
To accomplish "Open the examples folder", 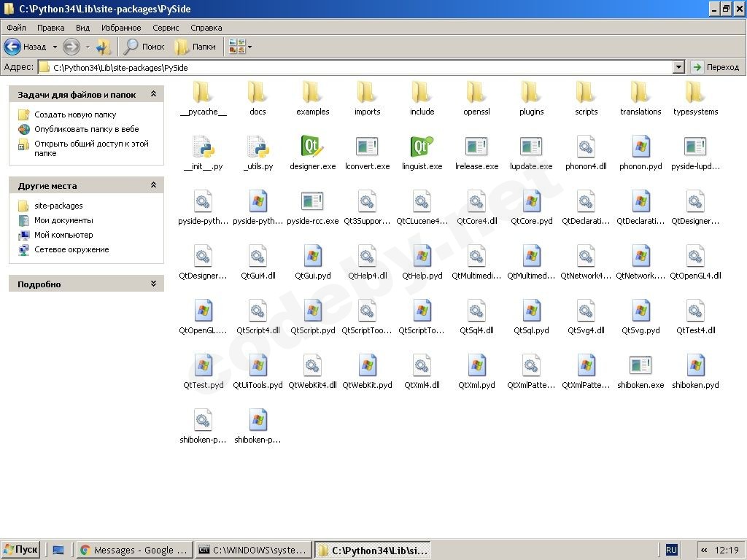I will (312, 93).
